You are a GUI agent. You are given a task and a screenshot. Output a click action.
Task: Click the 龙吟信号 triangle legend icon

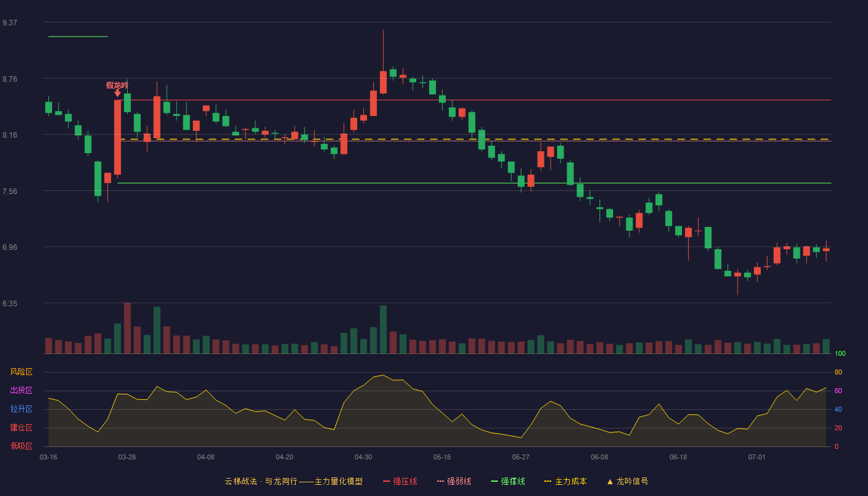(609, 481)
